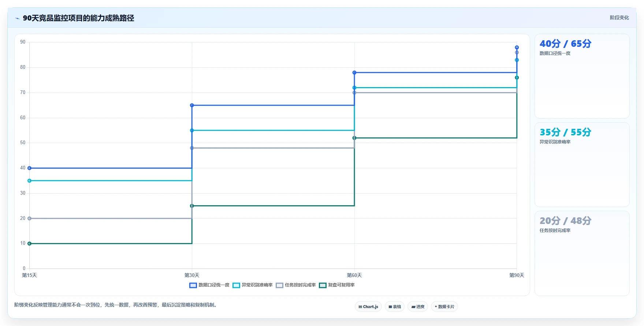644x326 pixels.
Task: Select the blue data point at 40 on 第15天
Action: [x=30, y=168]
